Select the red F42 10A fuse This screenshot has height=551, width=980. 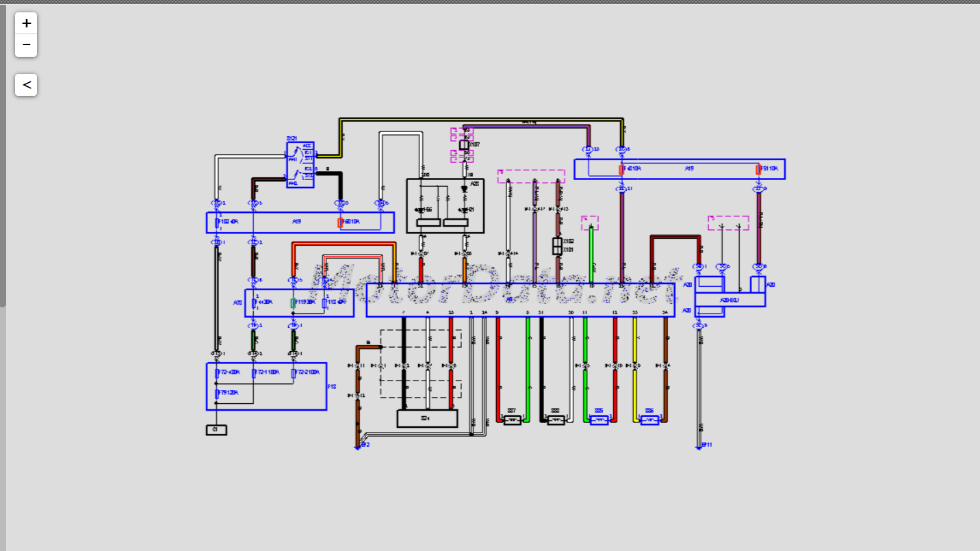621,169
